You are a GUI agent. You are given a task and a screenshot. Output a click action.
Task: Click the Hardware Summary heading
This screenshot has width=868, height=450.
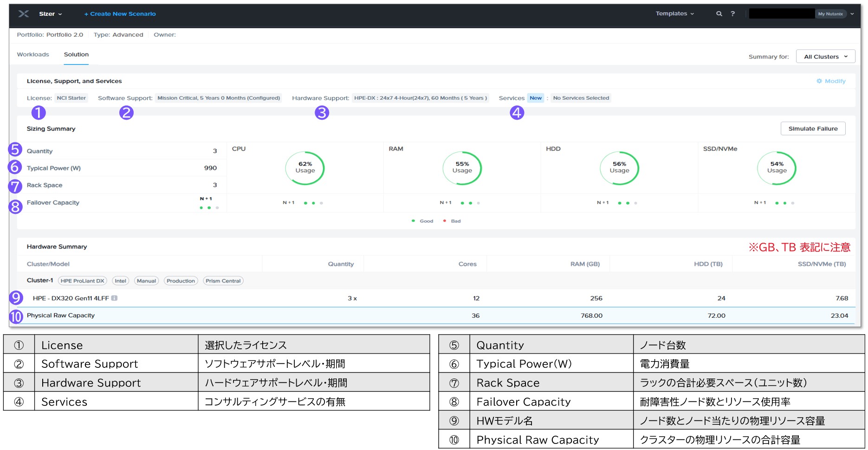tap(57, 247)
